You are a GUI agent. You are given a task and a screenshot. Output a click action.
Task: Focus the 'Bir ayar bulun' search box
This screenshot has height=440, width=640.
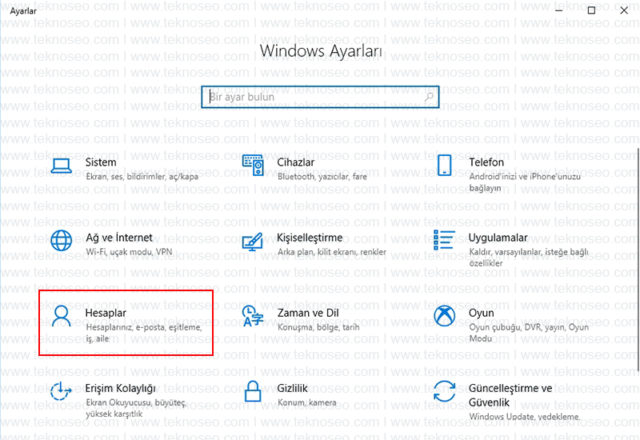[x=320, y=97]
